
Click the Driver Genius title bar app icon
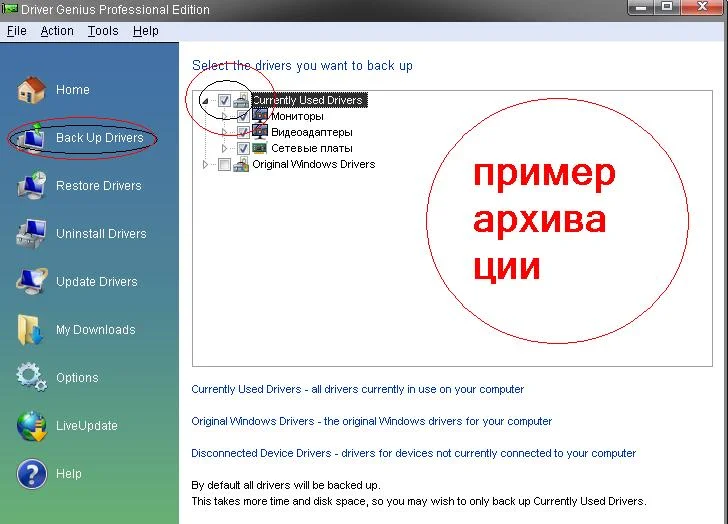click(10, 8)
